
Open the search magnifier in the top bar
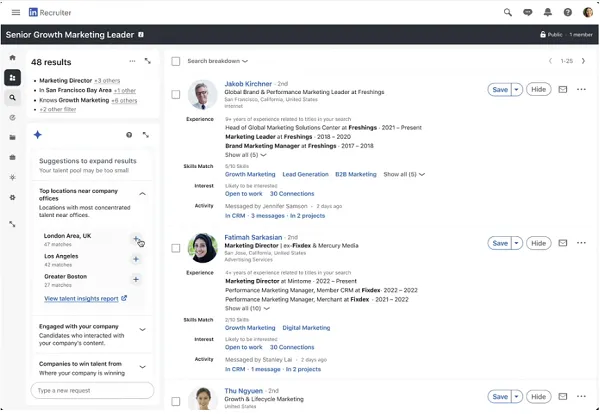pos(507,13)
